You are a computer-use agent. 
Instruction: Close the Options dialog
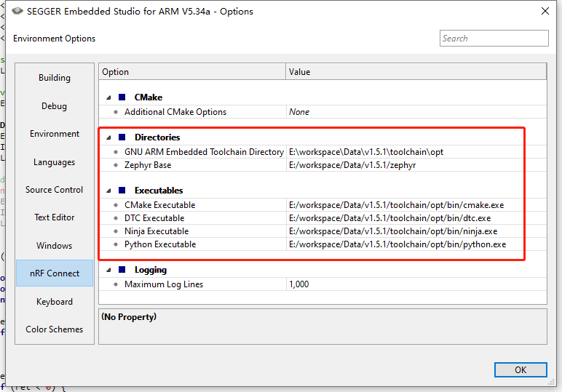(545, 11)
